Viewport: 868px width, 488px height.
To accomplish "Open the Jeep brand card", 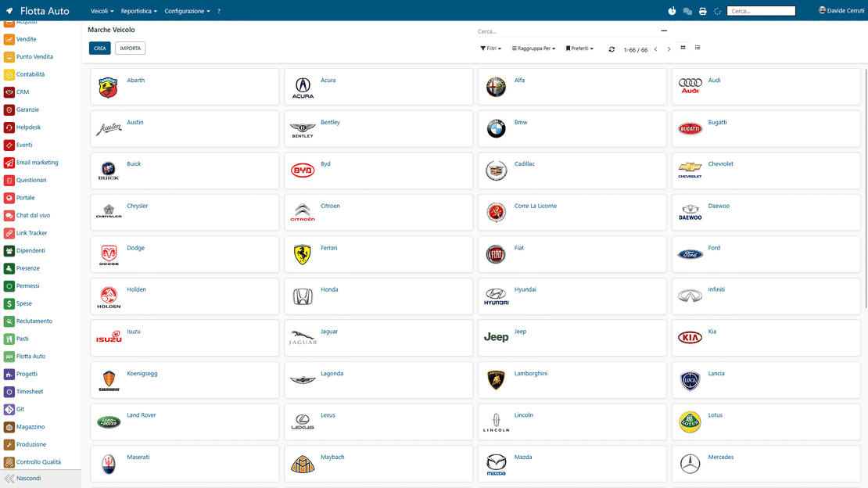I will coord(572,338).
